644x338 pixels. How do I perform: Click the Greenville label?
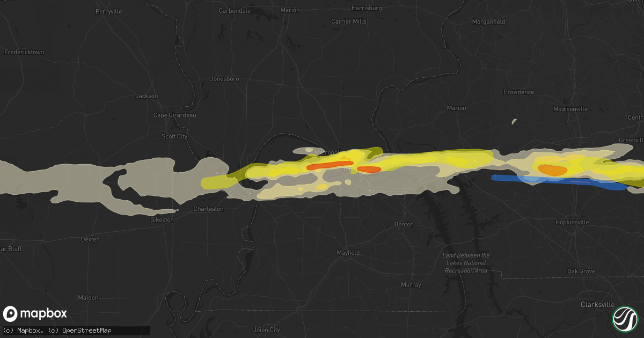coord(631,140)
